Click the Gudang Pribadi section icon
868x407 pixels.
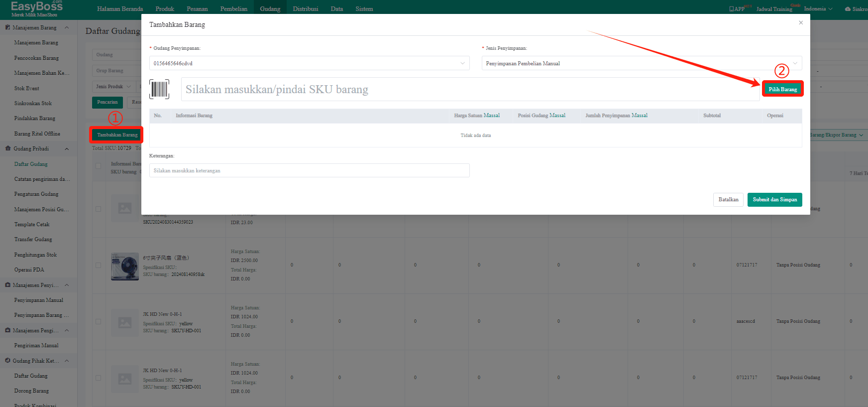(x=7, y=148)
